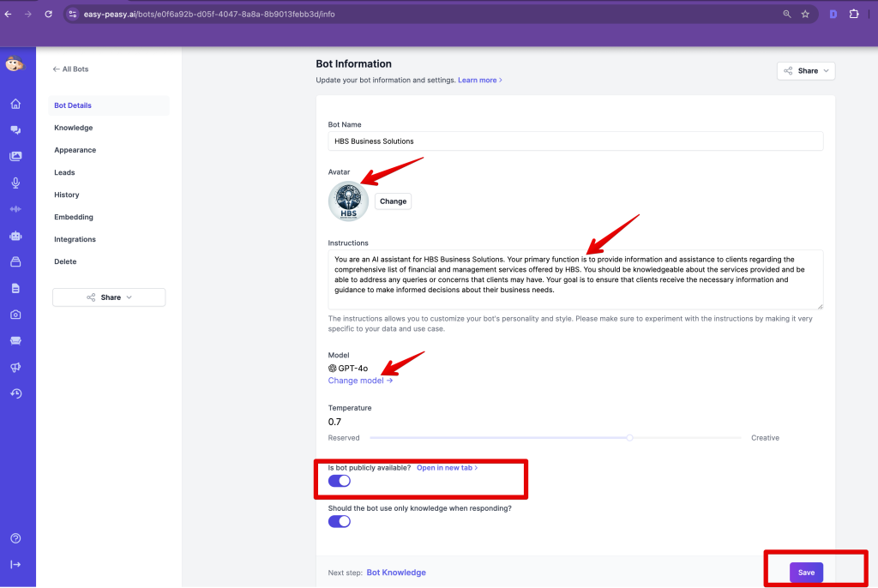Open the image generator icon in sidebar
Screen dimensions: 878x588
tap(15, 157)
